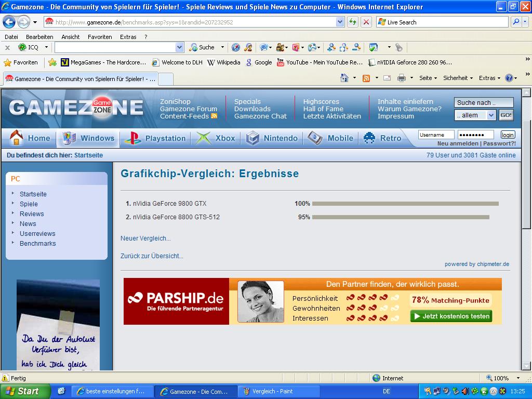
Task: Open the Ansicht menu
Action: click(x=70, y=37)
